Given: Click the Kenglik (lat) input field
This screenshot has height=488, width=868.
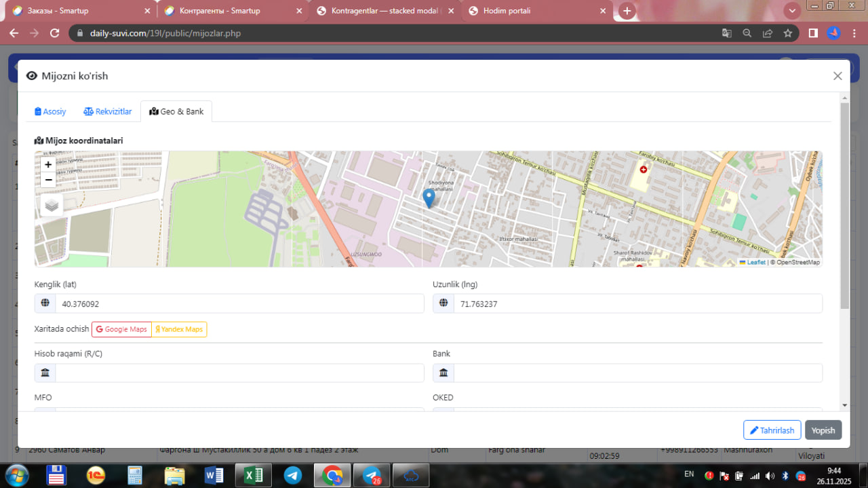Looking at the screenshot, I should click(x=239, y=304).
